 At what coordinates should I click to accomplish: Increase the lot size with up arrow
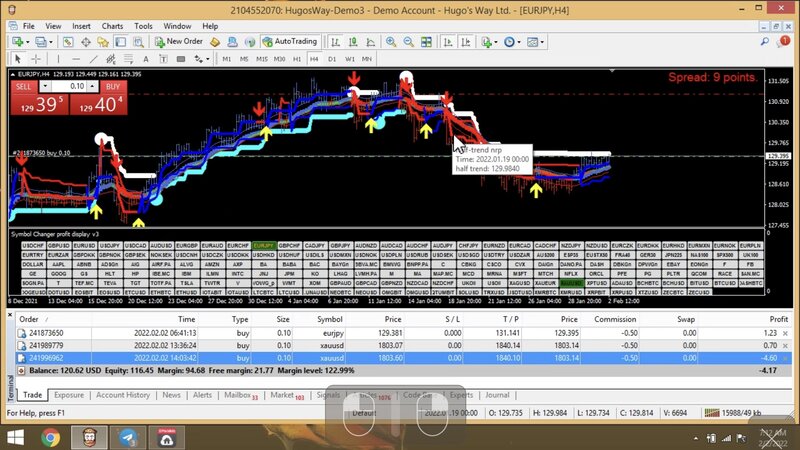tap(92, 87)
